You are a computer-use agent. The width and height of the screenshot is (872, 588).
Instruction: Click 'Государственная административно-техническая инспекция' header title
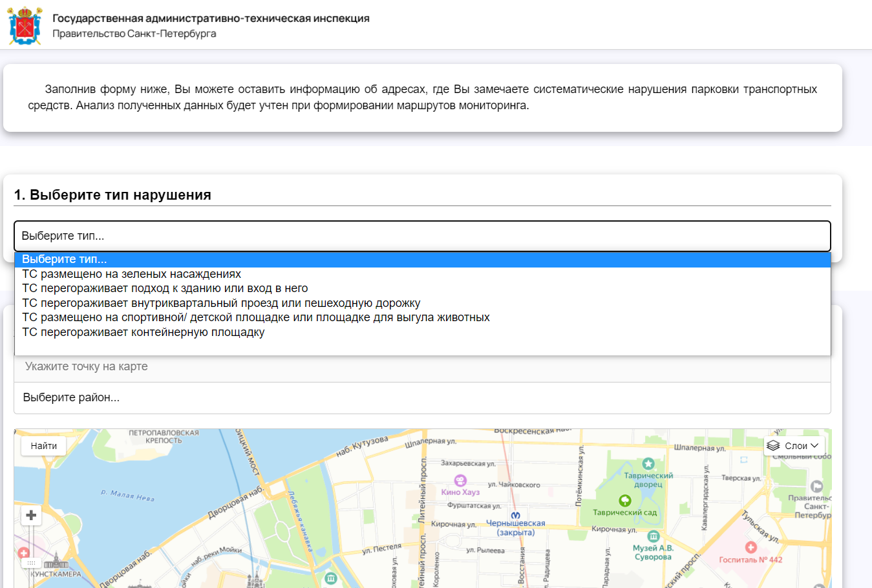(211, 18)
